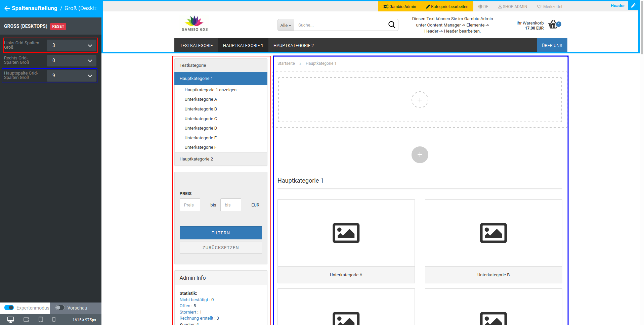Open Hauptspalte Grid-Spalten Groß dropdown
Image resolution: width=644 pixels, height=325 pixels.
pos(71,76)
